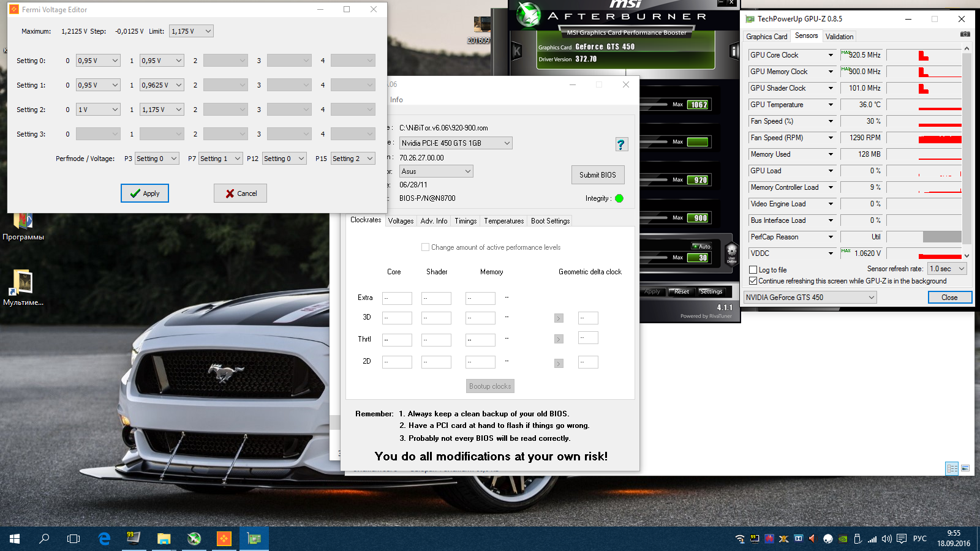Switch to MSI Afterburner on the taskbar
Screen dimensions: 980x551
(194, 539)
